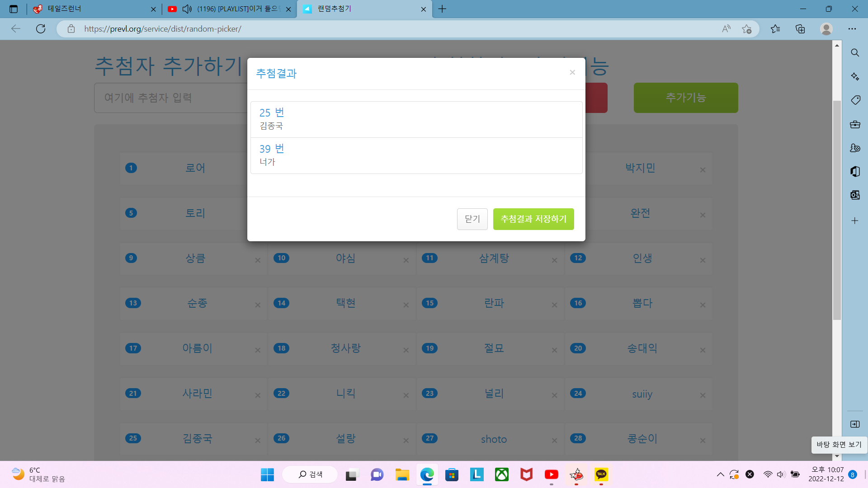Open Read aloud icon in address bar

[x=726, y=29]
